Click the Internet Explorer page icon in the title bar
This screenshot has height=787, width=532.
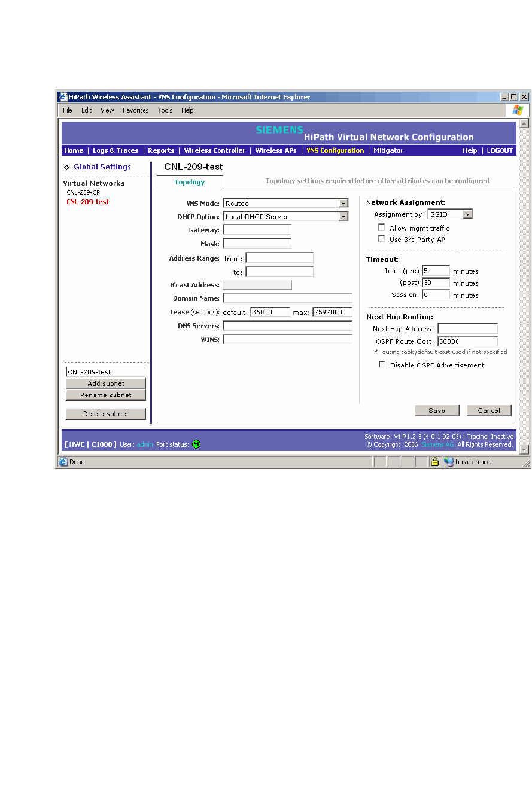[62, 97]
